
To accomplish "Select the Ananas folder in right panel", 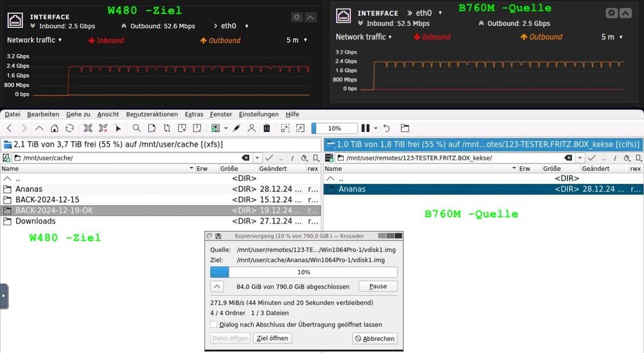I will [483, 189].
